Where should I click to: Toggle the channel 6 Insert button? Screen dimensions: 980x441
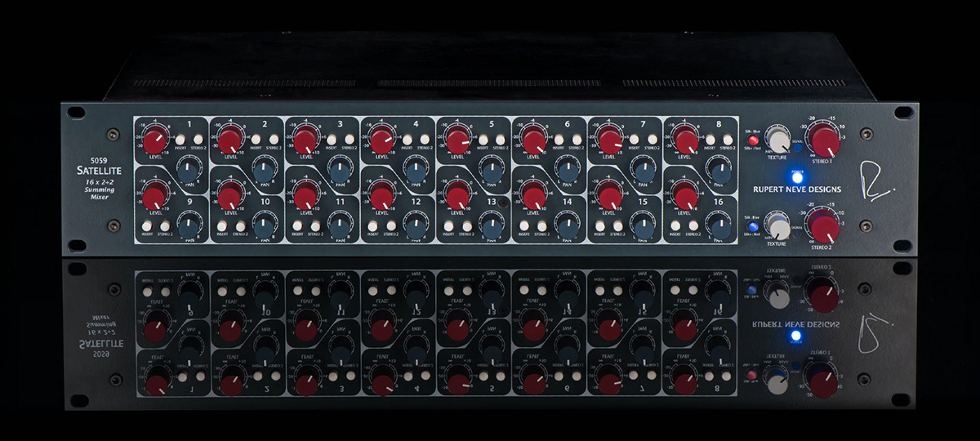(x=559, y=140)
